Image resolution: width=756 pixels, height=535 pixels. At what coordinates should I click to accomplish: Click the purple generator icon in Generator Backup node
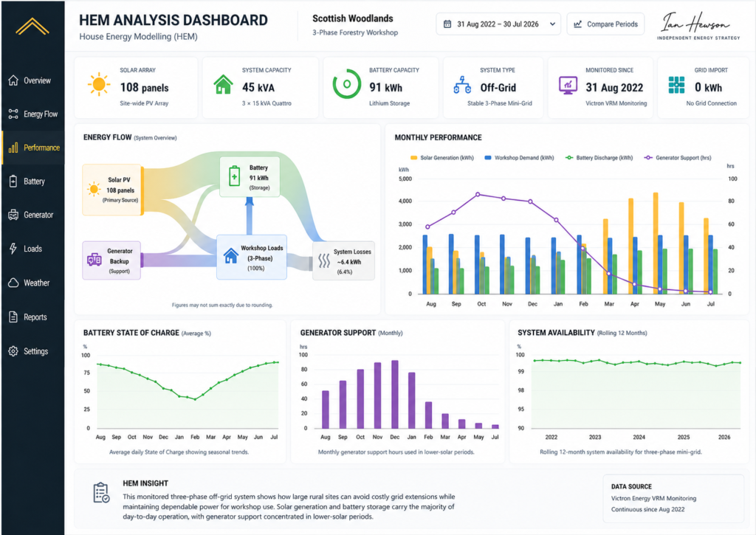pos(94,260)
